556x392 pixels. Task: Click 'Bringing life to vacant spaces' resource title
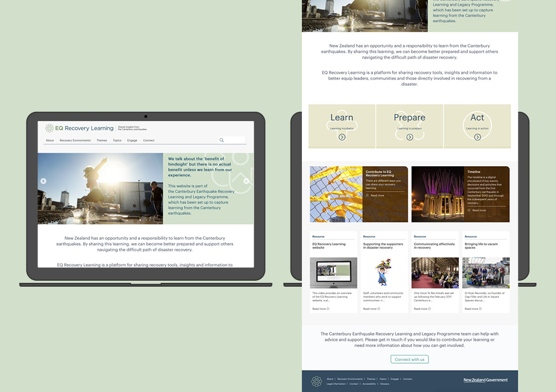(x=481, y=245)
